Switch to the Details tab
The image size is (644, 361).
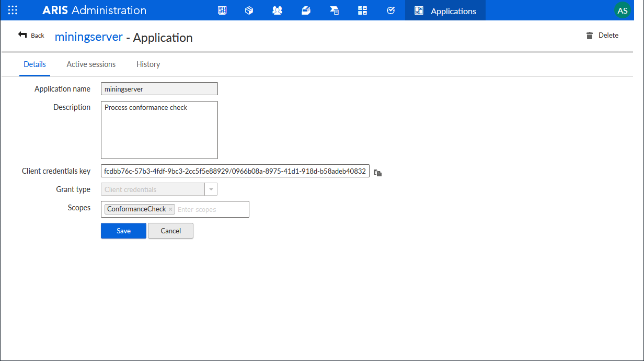34,64
